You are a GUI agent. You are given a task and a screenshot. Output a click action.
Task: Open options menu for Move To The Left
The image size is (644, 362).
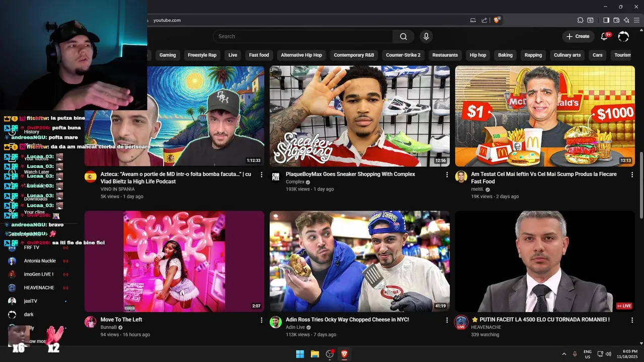coord(261,320)
